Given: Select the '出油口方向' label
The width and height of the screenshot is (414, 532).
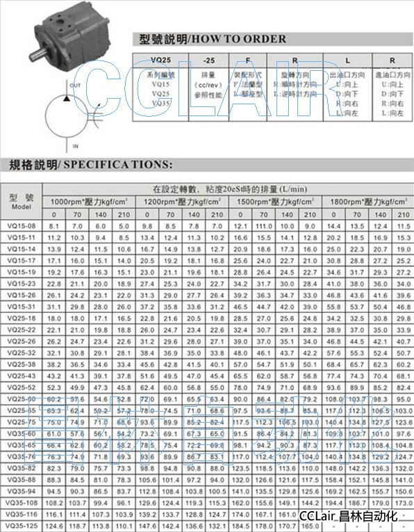Looking at the screenshot, I should (347, 75).
